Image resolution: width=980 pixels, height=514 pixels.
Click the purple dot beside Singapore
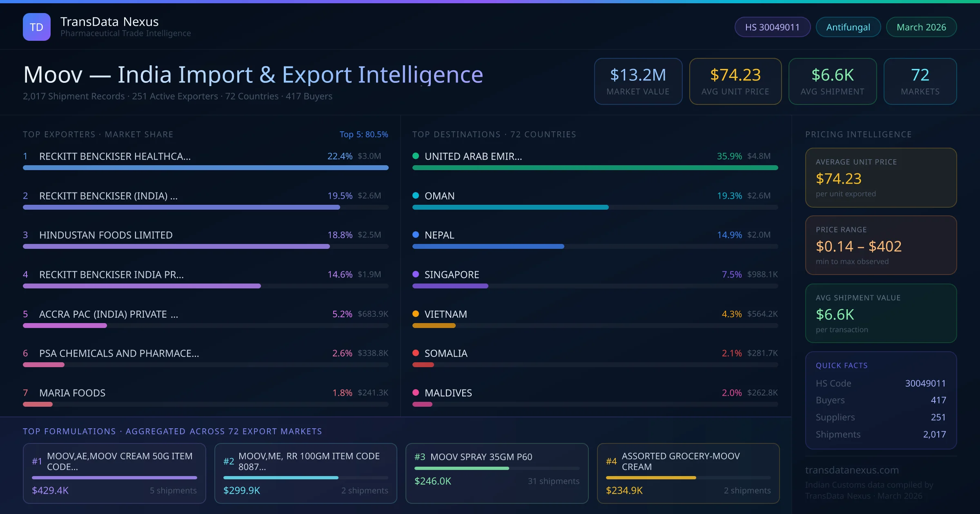tap(416, 274)
